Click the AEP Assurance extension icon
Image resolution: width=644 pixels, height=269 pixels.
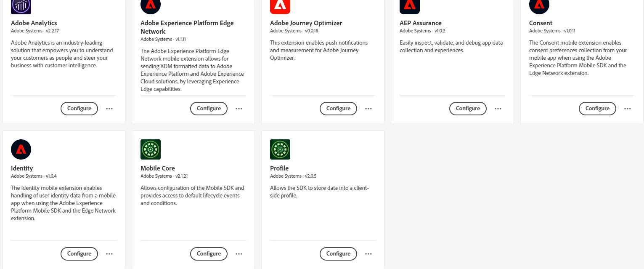pos(410,7)
